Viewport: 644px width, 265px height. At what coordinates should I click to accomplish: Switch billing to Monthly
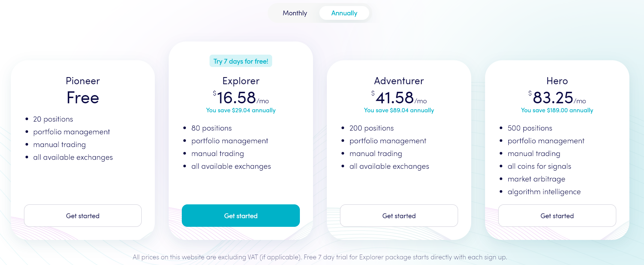pyautogui.click(x=295, y=13)
